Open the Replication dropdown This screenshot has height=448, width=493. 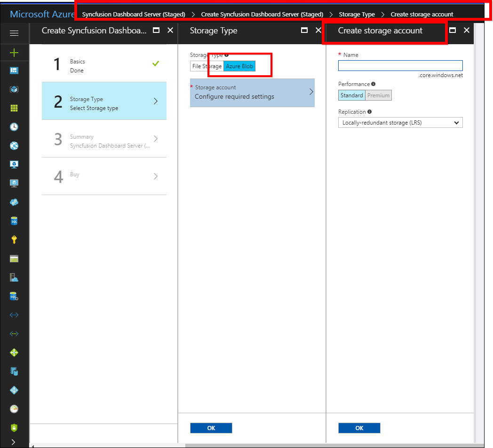click(x=400, y=123)
